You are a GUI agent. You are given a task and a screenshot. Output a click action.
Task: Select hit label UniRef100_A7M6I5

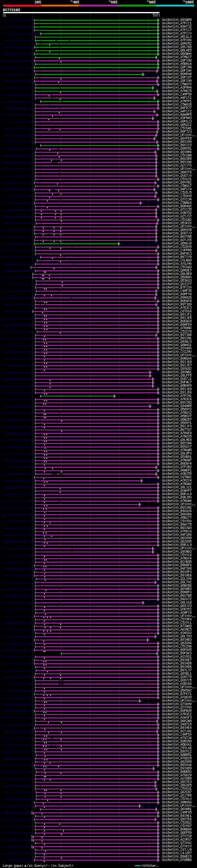[x=177, y=91]
